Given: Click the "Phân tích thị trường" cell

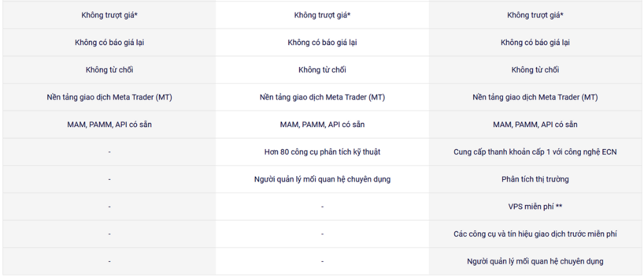Looking at the screenshot, I should [535, 179].
